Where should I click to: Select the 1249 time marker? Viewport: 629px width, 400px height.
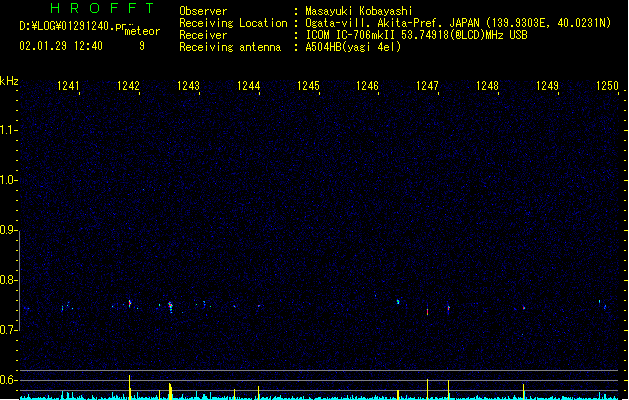pyautogui.click(x=548, y=86)
